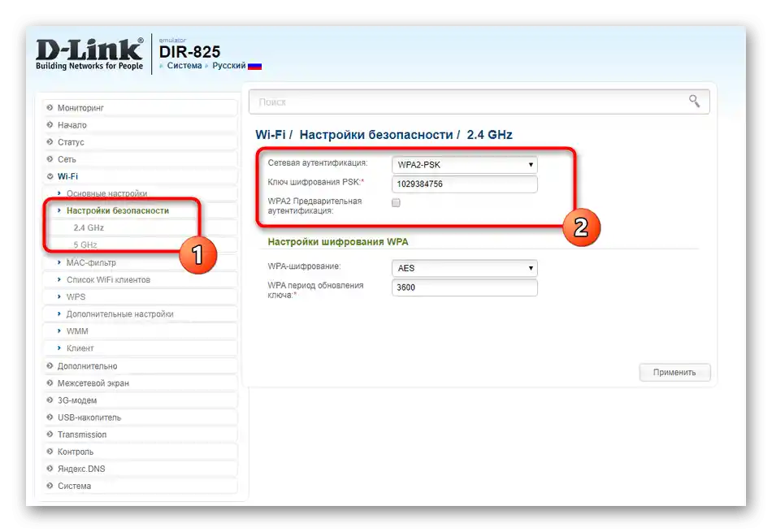Click the DIR-825 model title
Screen dimensions: 772x532
189,52
